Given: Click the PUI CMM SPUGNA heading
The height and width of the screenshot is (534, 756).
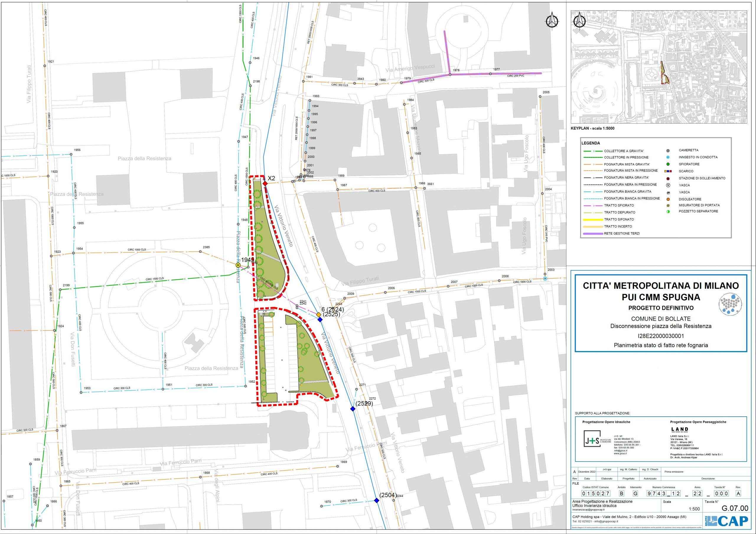Looking at the screenshot, I should [x=661, y=297].
